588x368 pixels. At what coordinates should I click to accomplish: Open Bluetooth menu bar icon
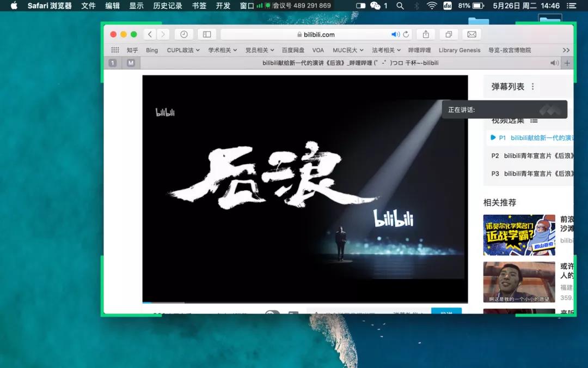coord(416,5)
